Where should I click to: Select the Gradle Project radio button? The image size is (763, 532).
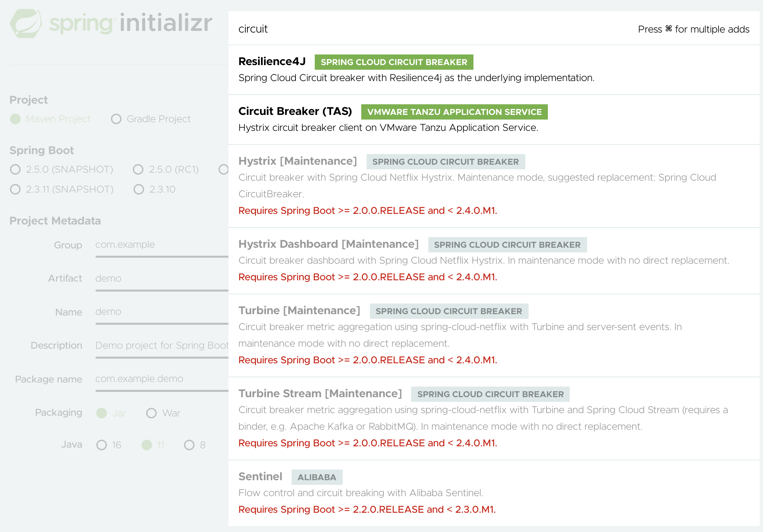116,119
